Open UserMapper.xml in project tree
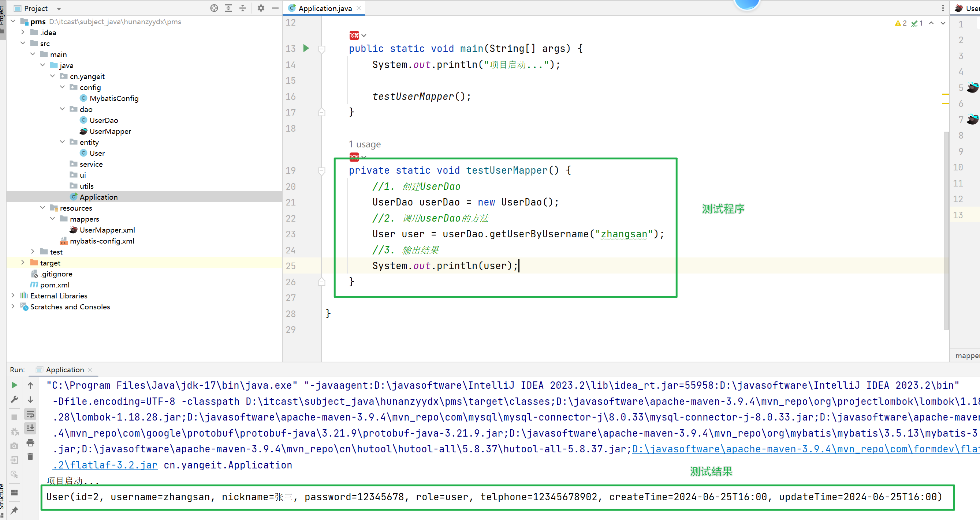 (x=107, y=230)
